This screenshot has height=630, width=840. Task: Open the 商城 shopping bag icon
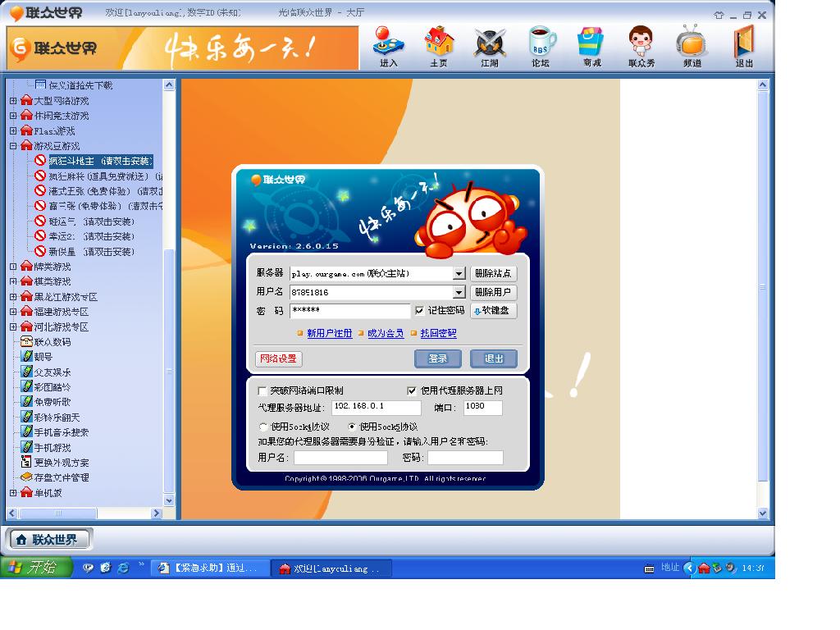[591, 47]
